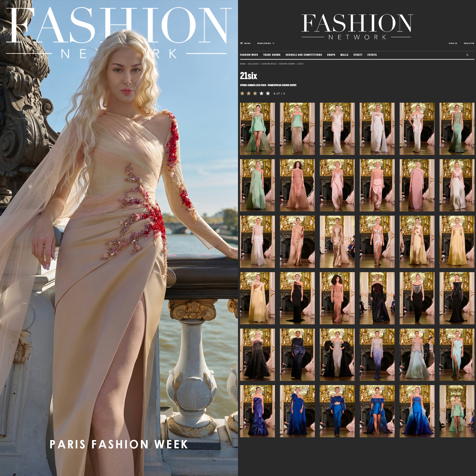Image resolution: width=476 pixels, height=476 pixels.
Task: Expand the Worldwide region dropdown
Action: [x=266, y=43]
